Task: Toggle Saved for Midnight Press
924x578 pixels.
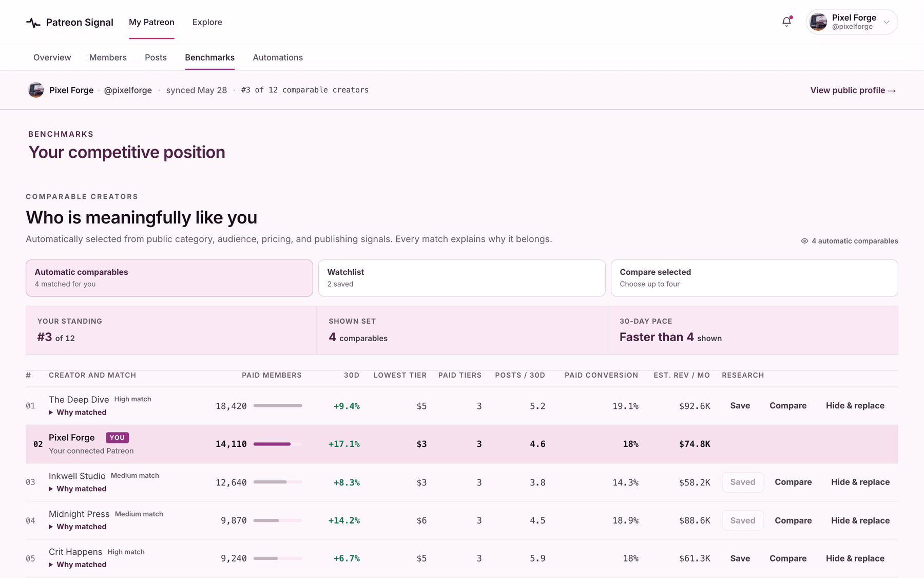Action: tap(743, 520)
